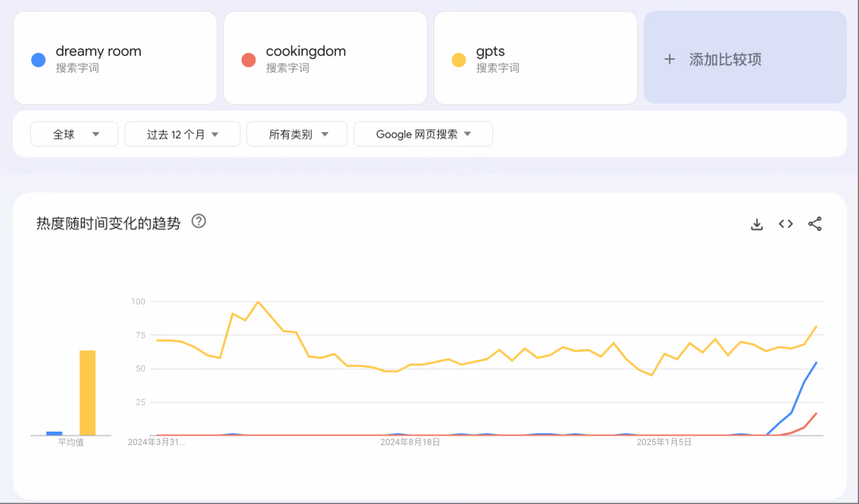
Task: Click 搜索字词 under dreamy room
Action: pos(77,68)
